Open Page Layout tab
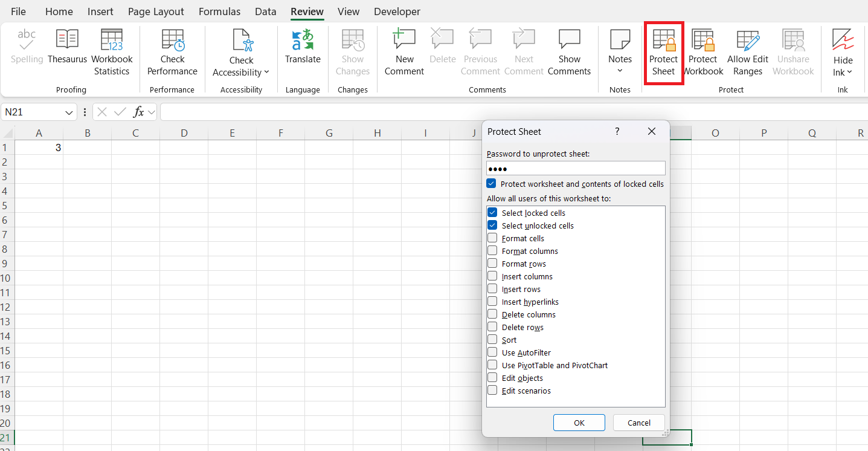 coord(156,11)
